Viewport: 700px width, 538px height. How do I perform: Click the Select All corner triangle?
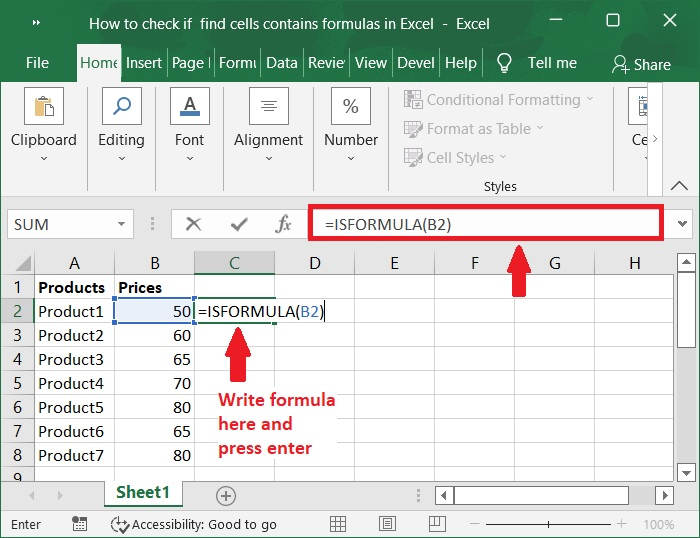coord(23,263)
